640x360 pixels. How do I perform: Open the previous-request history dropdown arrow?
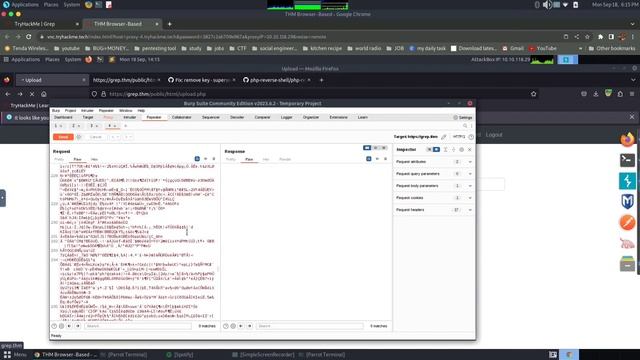click(115, 137)
